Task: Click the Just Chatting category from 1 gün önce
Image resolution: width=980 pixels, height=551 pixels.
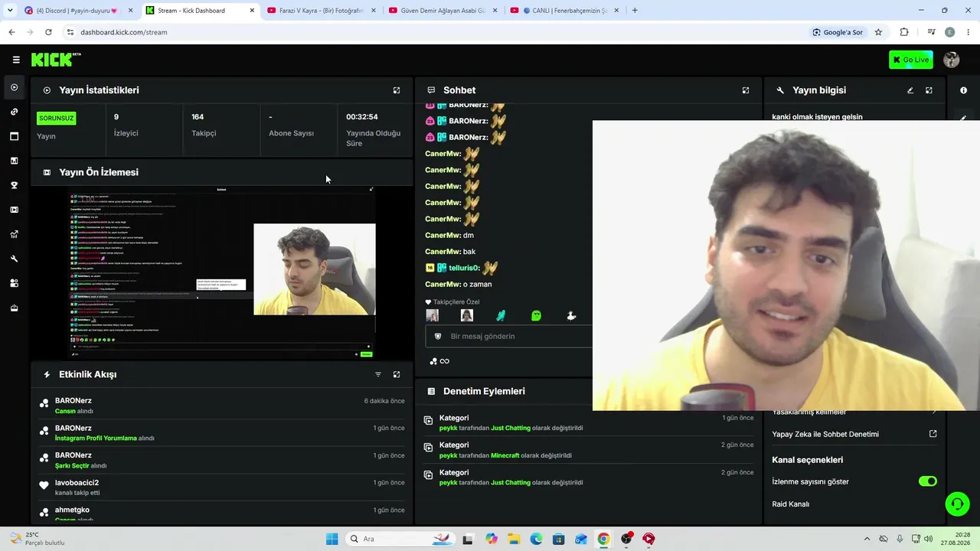Action: 511,429
